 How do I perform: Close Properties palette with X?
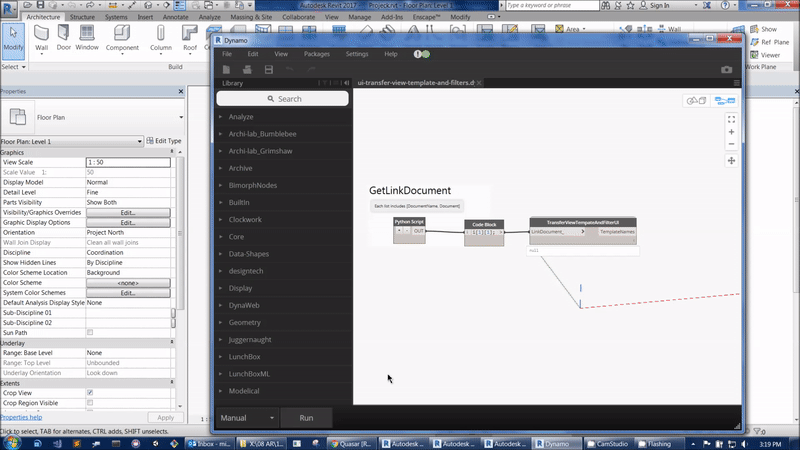pyautogui.click(x=181, y=91)
